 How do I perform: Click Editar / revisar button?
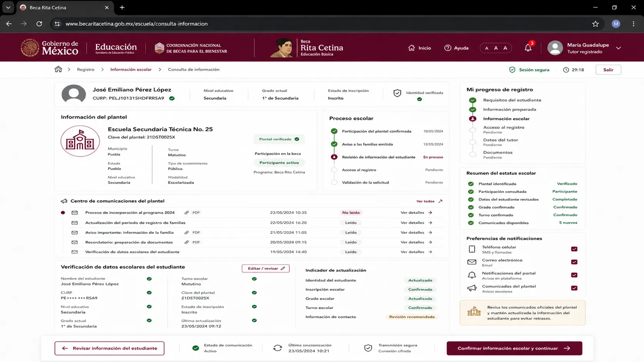point(265,269)
